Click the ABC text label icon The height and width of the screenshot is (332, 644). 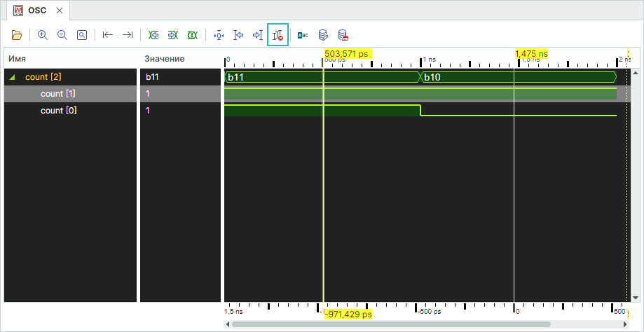point(303,35)
